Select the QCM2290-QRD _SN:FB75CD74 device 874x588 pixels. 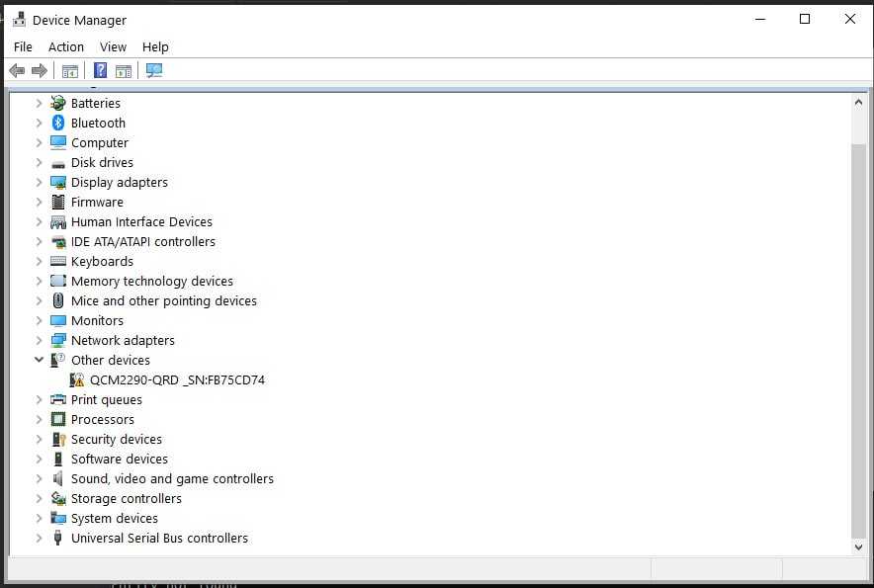point(177,379)
